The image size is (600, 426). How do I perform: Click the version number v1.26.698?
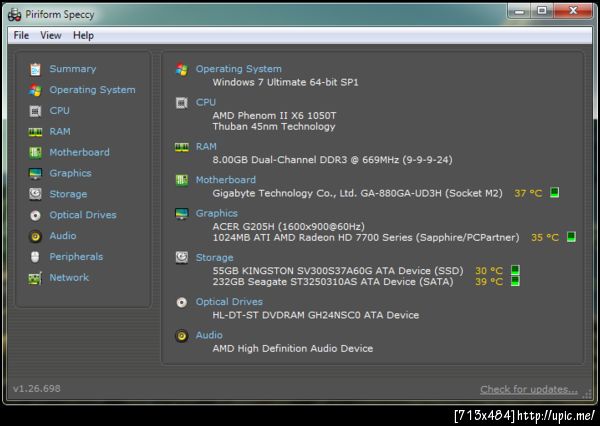pyautogui.click(x=37, y=389)
